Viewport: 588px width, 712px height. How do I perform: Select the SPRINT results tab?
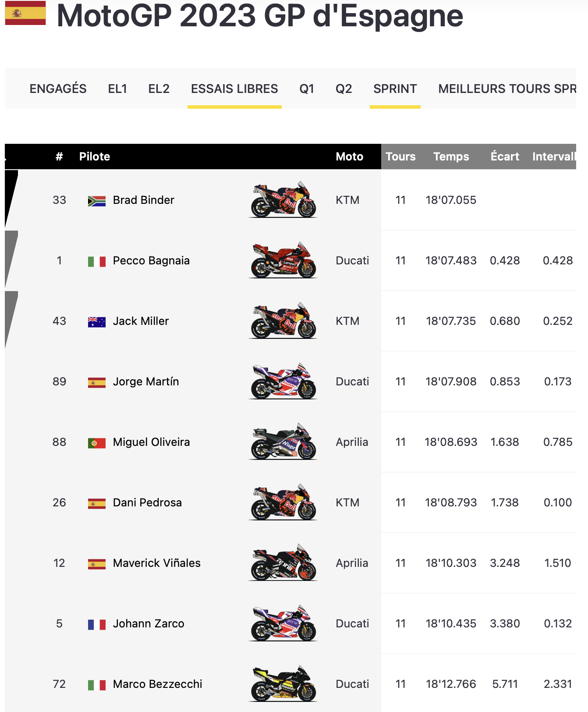pos(395,89)
